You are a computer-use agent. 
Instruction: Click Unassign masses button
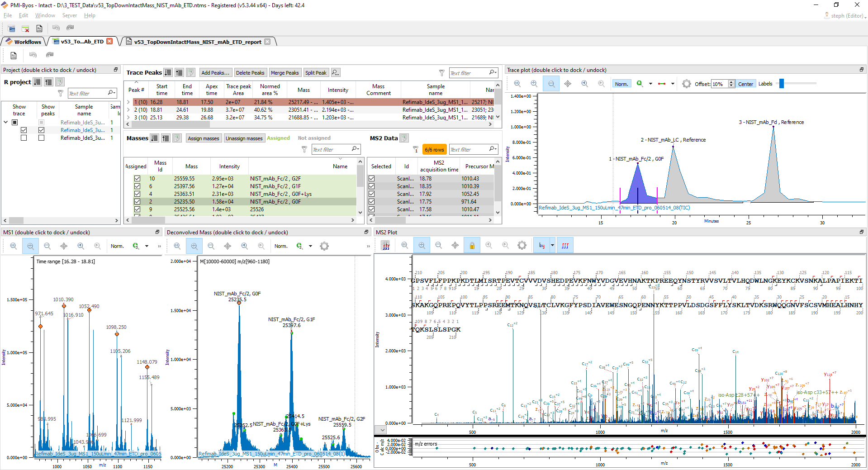pos(244,138)
